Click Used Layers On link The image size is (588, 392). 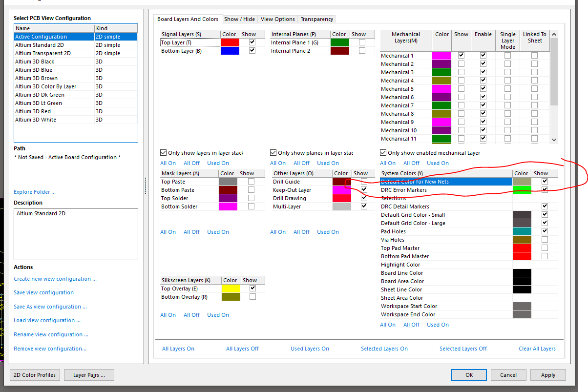(x=310, y=349)
